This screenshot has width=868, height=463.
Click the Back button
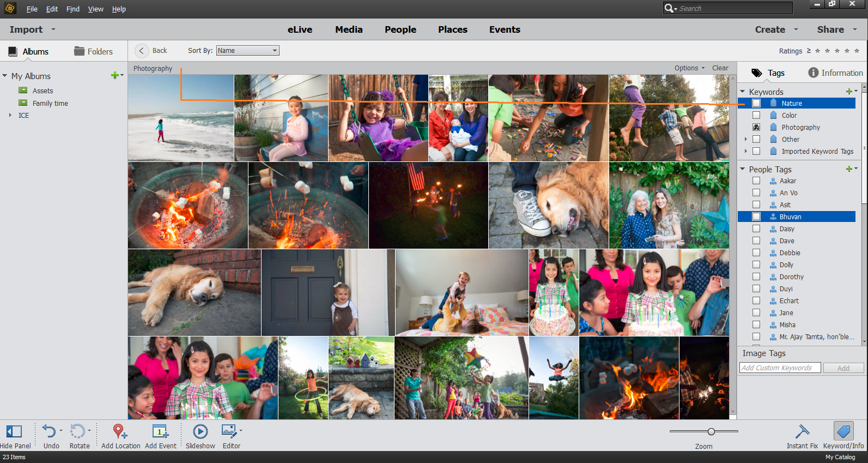tap(151, 51)
